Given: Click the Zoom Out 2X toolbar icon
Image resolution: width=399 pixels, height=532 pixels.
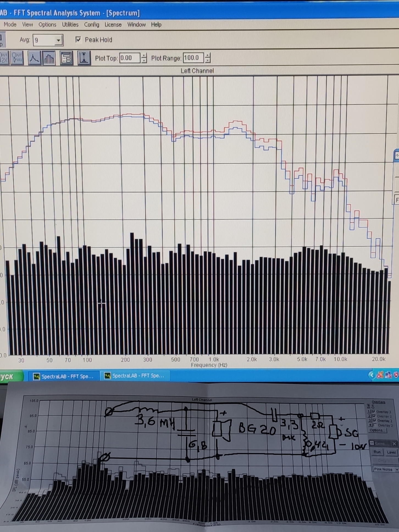Looking at the screenshot, I should coord(4,58).
